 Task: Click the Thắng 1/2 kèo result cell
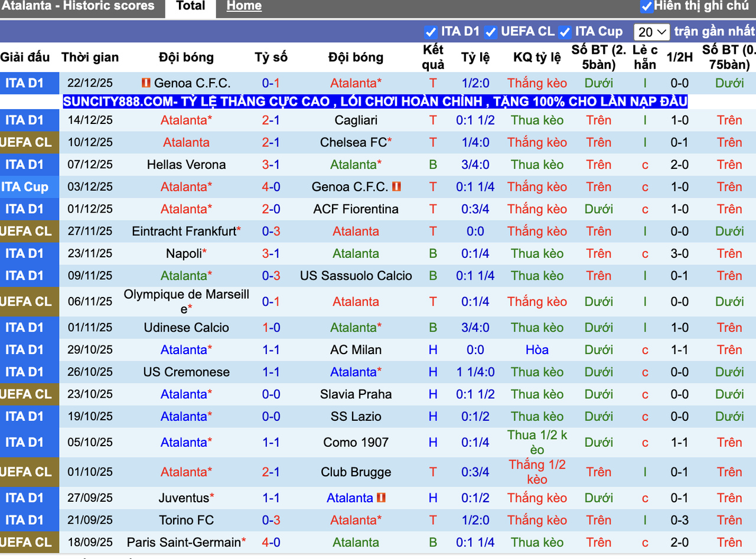click(x=537, y=472)
